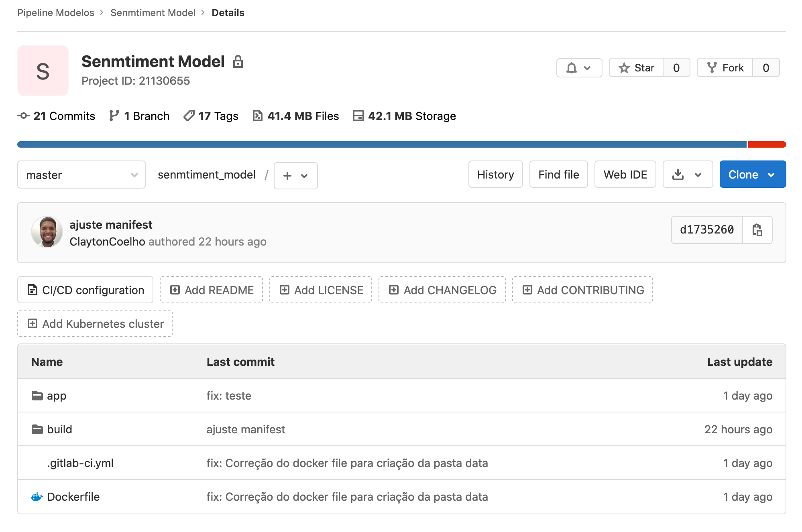Click the blue language bar segment
The height and width of the screenshot is (532, 802).
click(x=381, y=144)
